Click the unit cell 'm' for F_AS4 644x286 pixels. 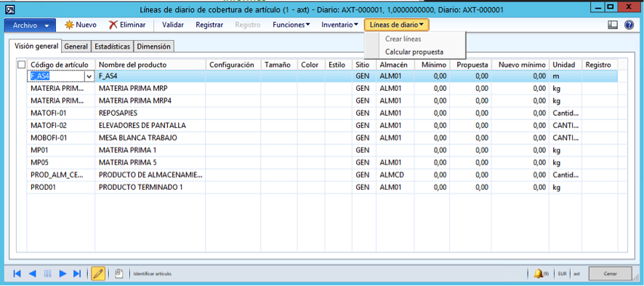565,76
